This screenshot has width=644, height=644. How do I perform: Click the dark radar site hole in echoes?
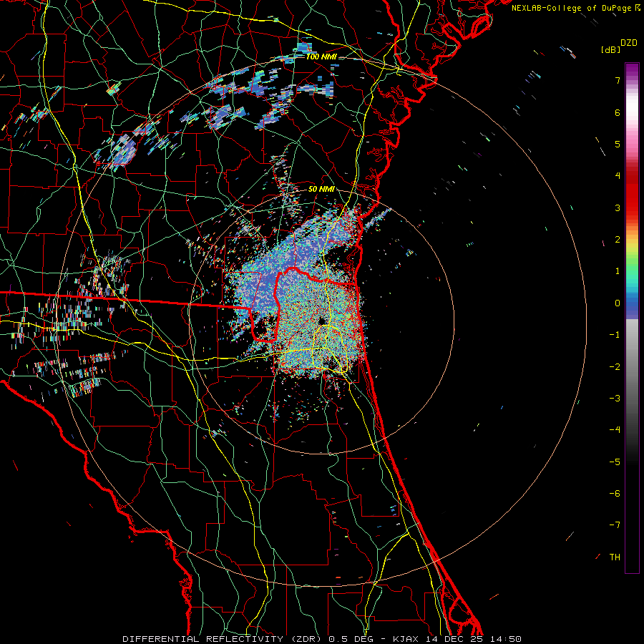(x=321, y=321)
